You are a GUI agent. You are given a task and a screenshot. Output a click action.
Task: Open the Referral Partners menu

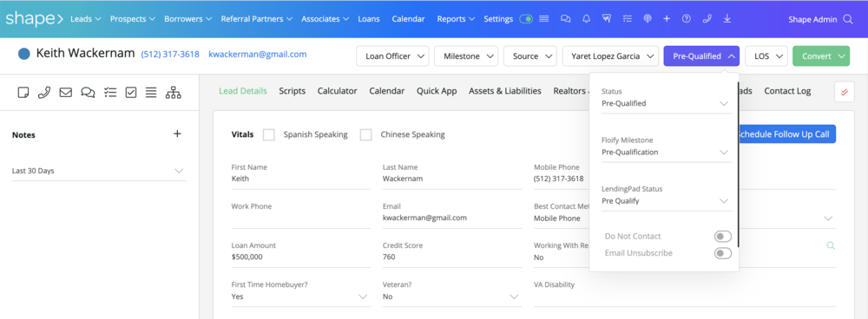256,19
